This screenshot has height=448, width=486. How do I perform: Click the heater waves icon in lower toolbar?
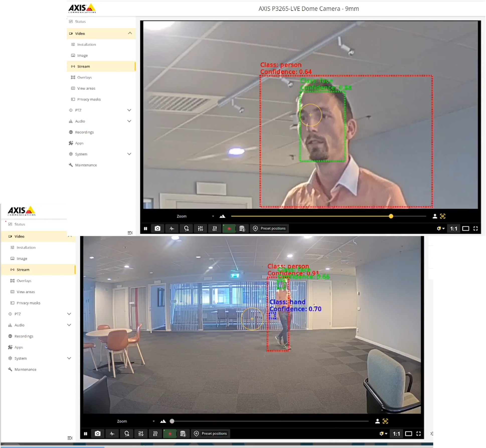[155, 434]
